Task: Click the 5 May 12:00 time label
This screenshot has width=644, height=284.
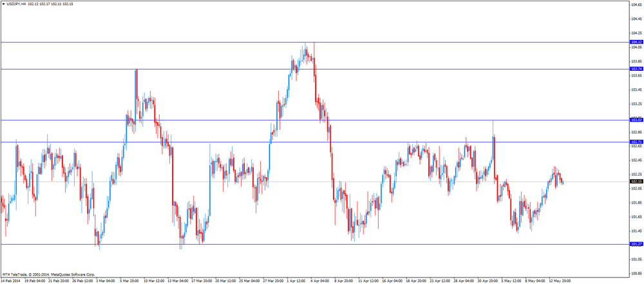Action: (511, 281)
